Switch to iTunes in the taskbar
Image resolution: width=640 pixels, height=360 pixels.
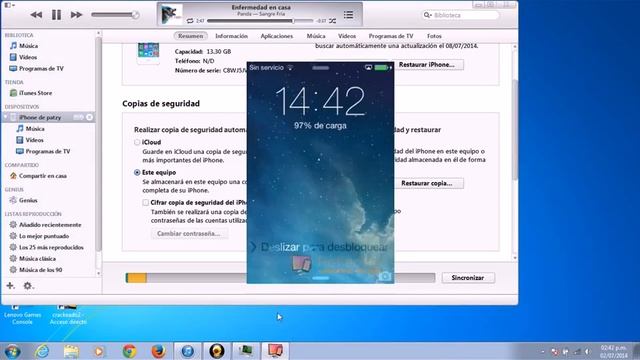(188, 351)
